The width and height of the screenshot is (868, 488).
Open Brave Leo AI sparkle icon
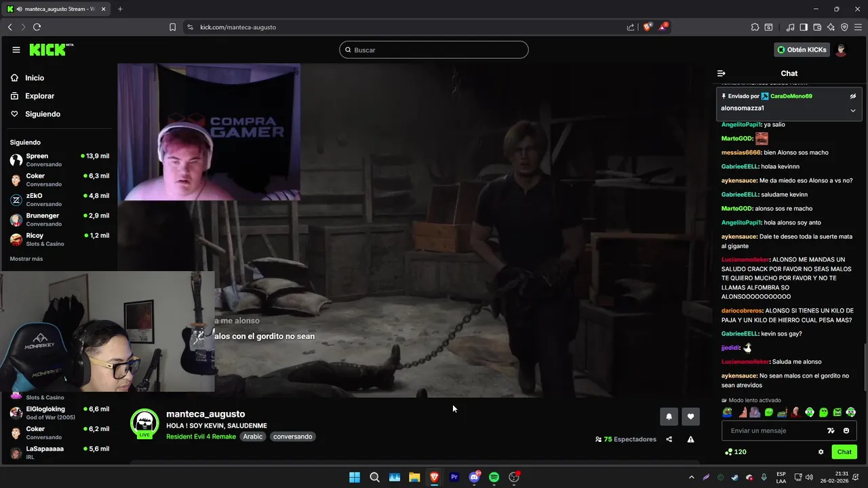[x=831, y=27]
